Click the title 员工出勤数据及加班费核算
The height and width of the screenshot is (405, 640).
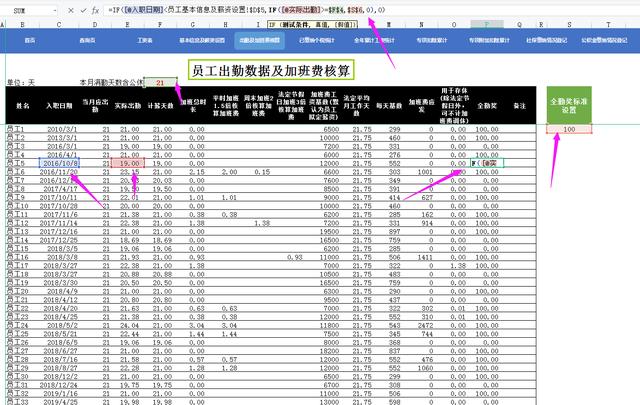pos(271,70)
